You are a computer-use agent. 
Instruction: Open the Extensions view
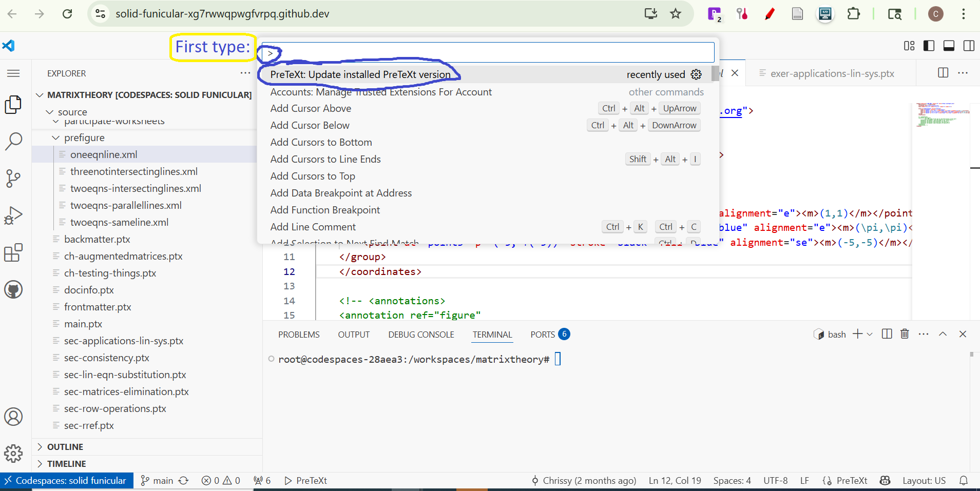tap(13, 252)
